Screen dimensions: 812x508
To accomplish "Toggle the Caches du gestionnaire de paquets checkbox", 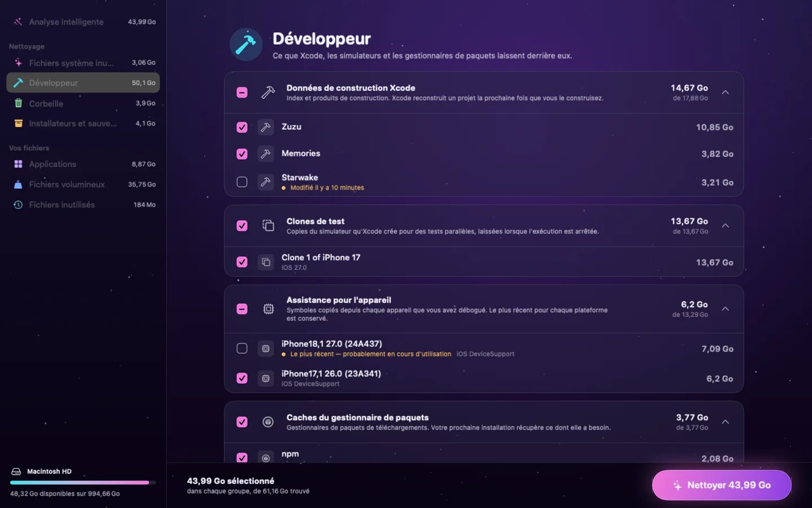I will pyautogui.click(x=242, y=422).
